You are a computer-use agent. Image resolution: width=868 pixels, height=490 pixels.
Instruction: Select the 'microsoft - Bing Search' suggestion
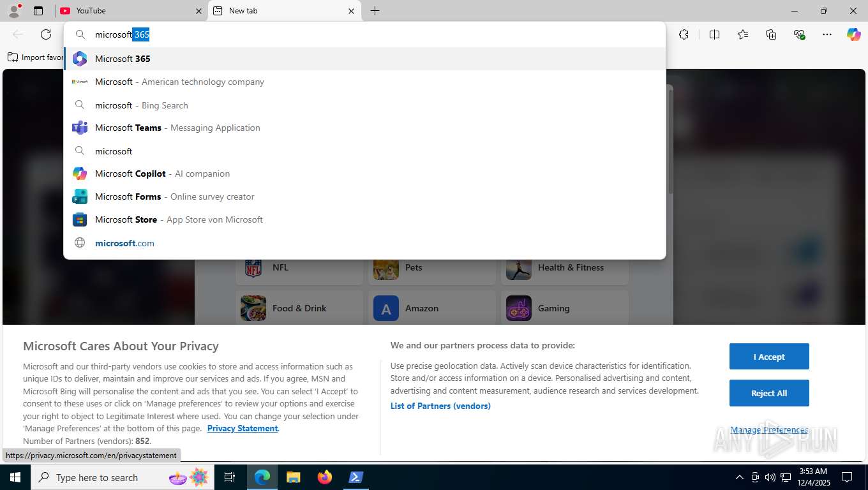click(x=364, y=105)
